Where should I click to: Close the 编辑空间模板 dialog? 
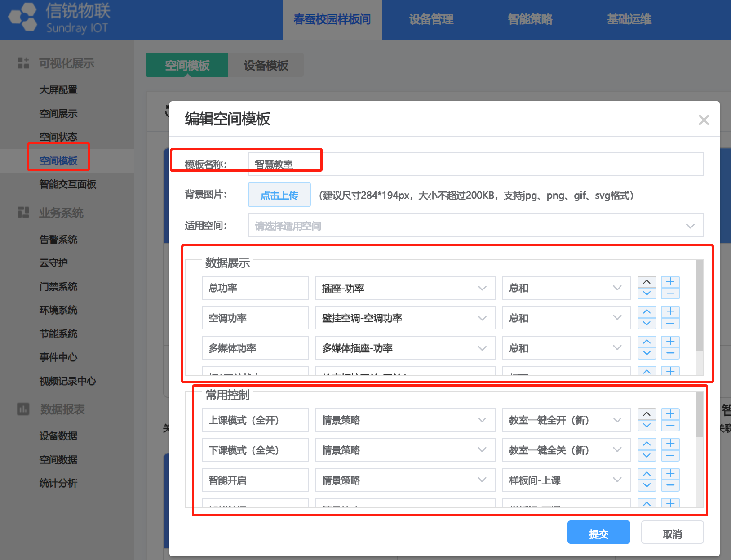(x=704, y=120)
